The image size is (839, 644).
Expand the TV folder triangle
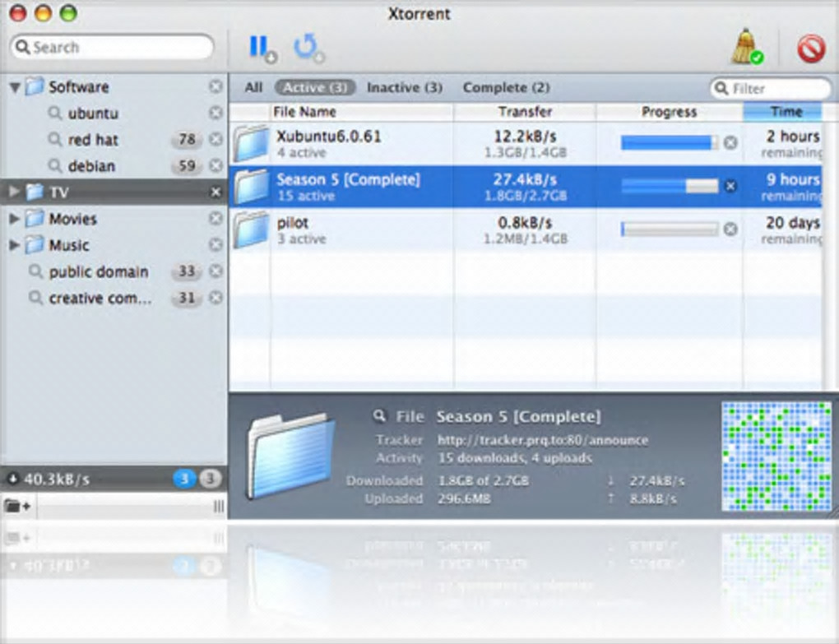coord(15,191)
